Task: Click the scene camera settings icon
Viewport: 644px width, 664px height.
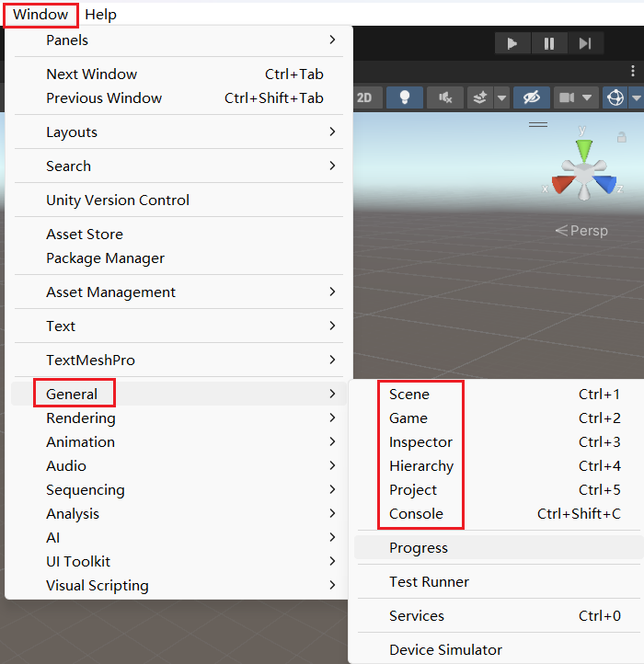Action: point(567,97)
